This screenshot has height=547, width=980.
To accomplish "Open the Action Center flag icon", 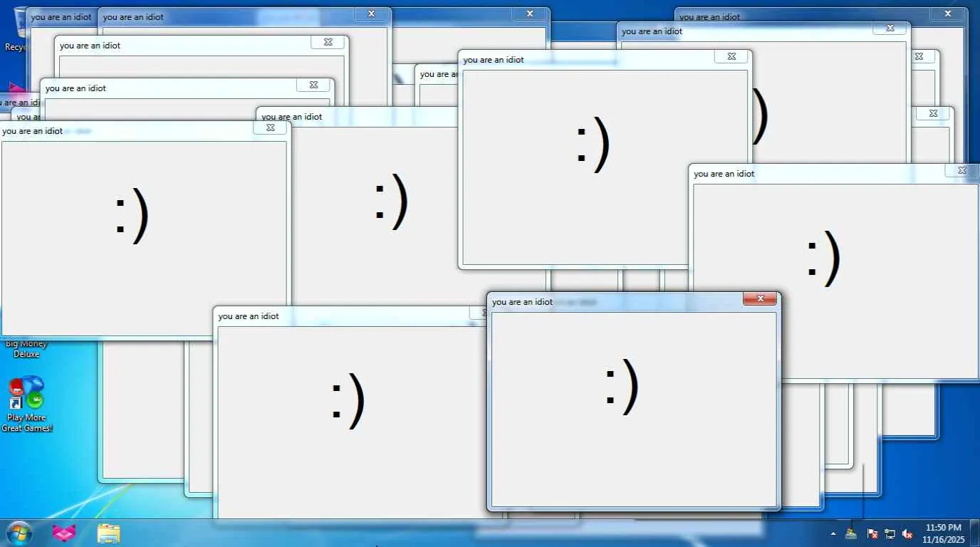I will pyautogui.click(x=872, y=533).
